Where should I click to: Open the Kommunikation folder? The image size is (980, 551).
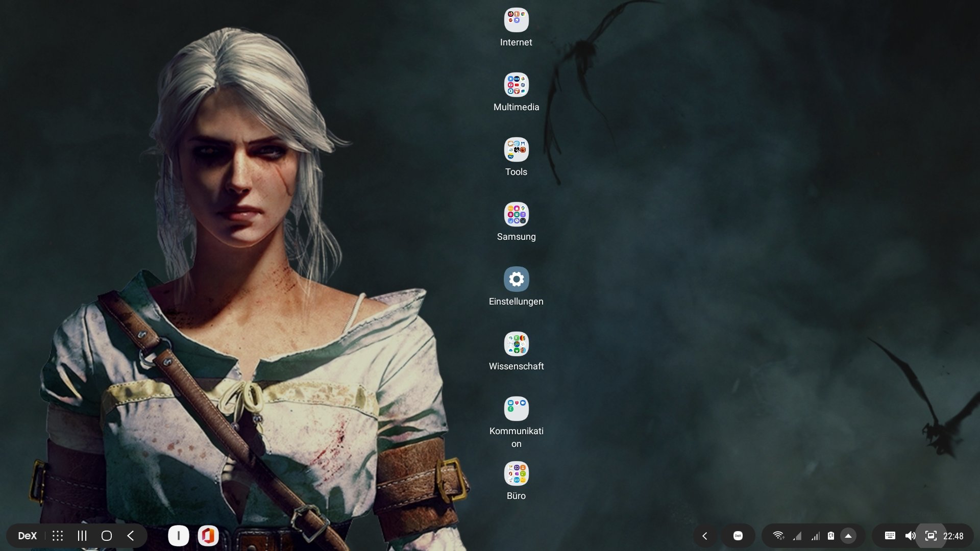click(x=516, y=409)
